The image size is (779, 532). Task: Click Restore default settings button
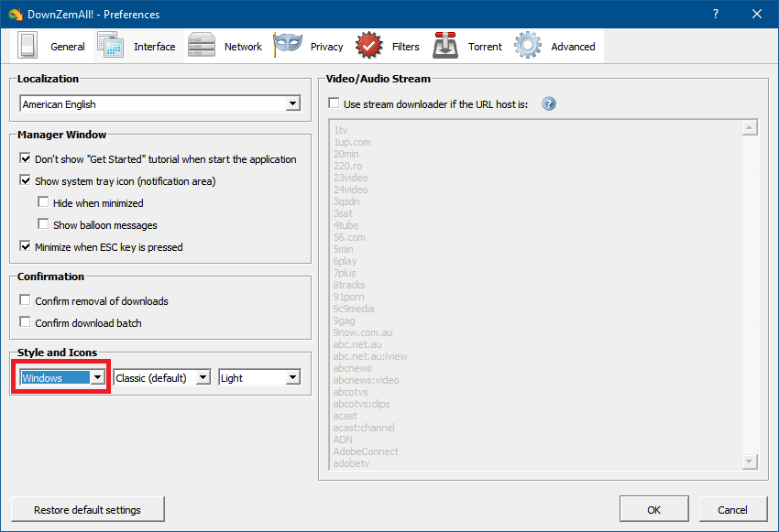pyautogui.click(x=87, y=510)
